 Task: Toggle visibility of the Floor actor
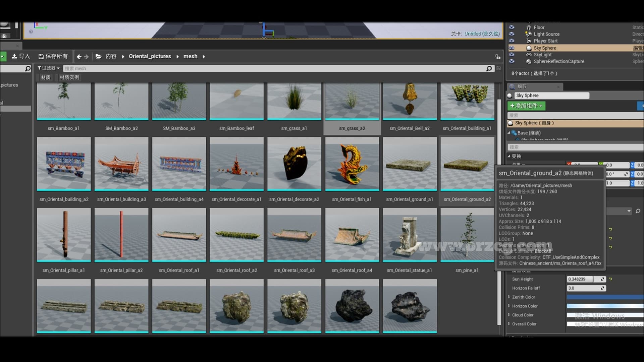[x=512, y=27]
